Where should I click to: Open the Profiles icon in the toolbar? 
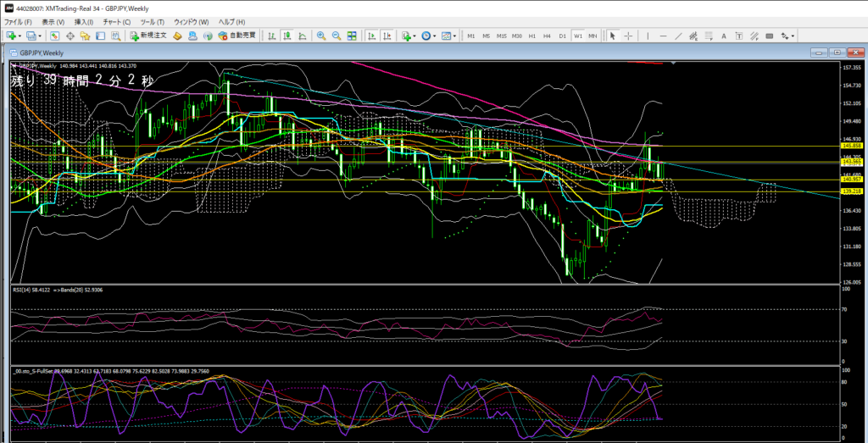pos(31,36)
